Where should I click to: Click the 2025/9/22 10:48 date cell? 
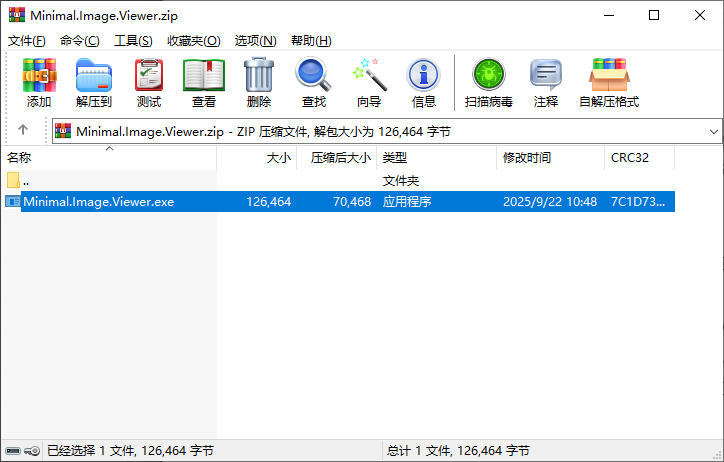tap(550, 202)
